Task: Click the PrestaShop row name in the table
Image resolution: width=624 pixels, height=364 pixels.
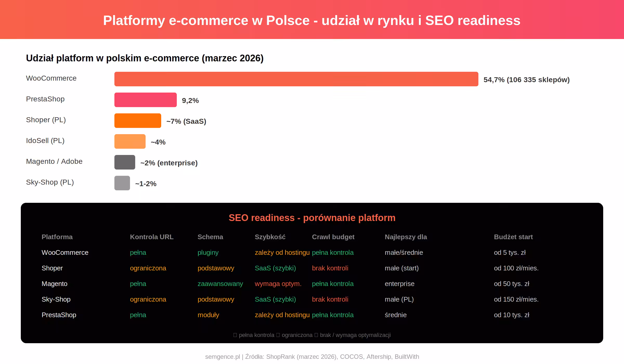Action: (59, 315)
